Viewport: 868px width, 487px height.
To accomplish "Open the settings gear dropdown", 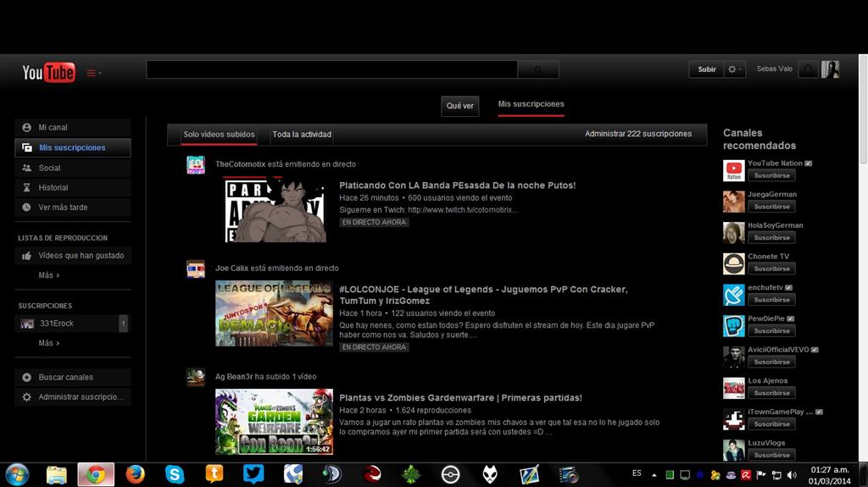I will click(735, 69).
